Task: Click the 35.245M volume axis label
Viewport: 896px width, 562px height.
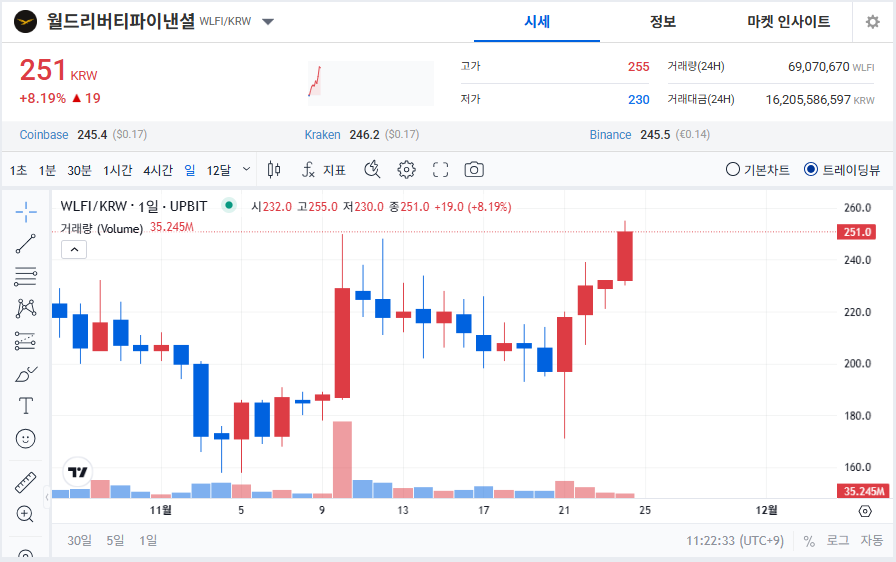Action: (863, 491)
